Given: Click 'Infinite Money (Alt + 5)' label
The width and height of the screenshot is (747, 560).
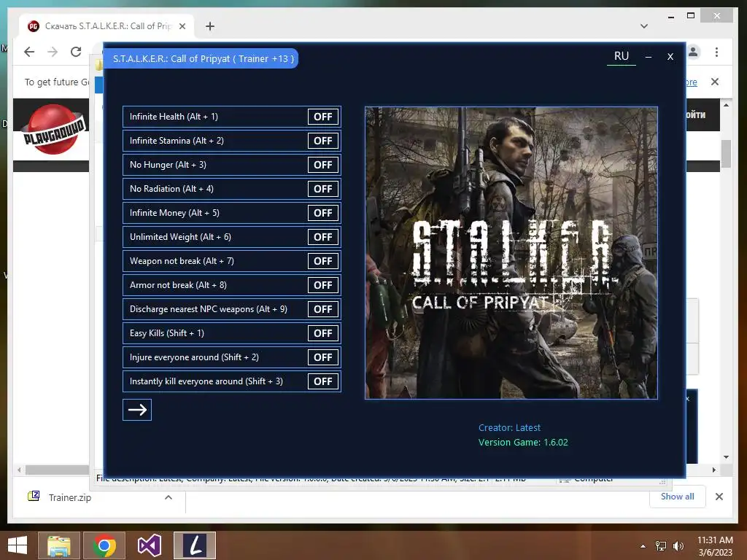Looking at the screenshot, I should [x=174, y=213].
